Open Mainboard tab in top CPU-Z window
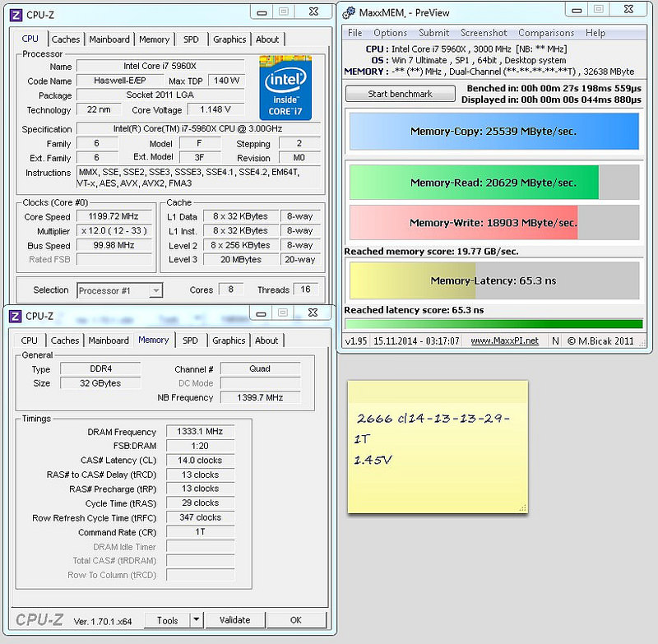The image size is (658, 644). (109, 39)
